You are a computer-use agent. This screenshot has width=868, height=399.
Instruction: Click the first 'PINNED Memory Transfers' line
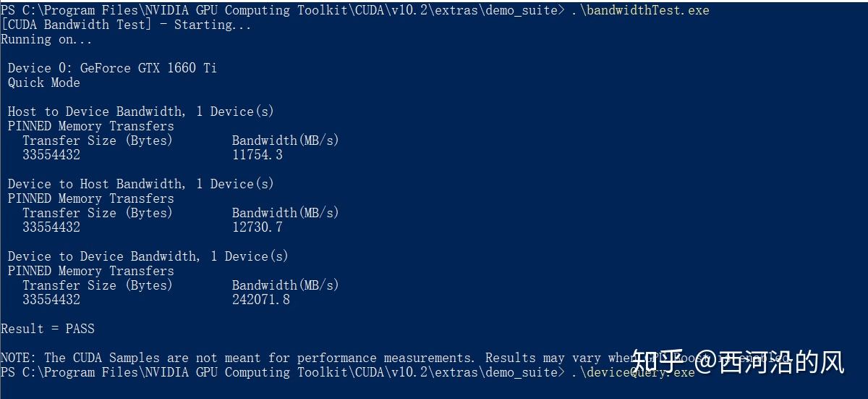pyautogui.click(x=91, y=126)
